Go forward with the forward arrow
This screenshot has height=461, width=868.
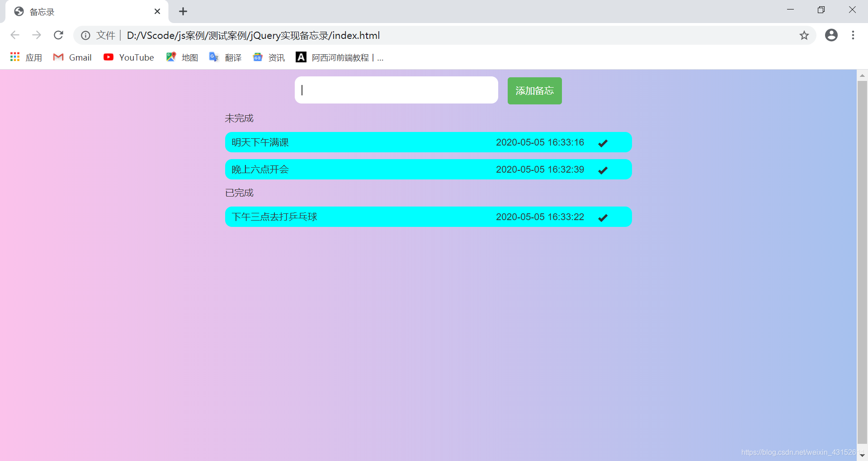point(37,35)
